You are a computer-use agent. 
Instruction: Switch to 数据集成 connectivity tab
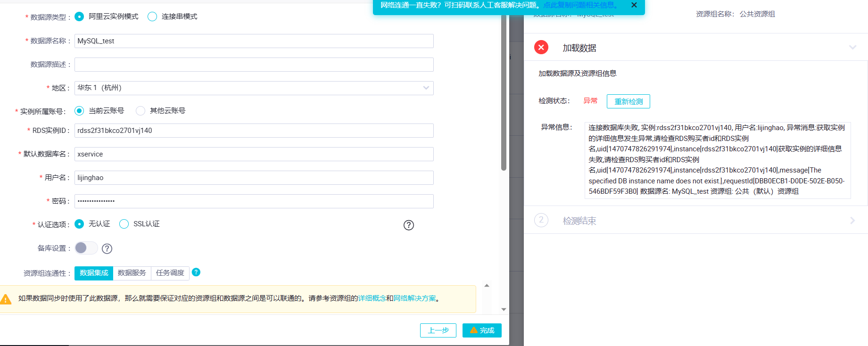tap(94, 273)
